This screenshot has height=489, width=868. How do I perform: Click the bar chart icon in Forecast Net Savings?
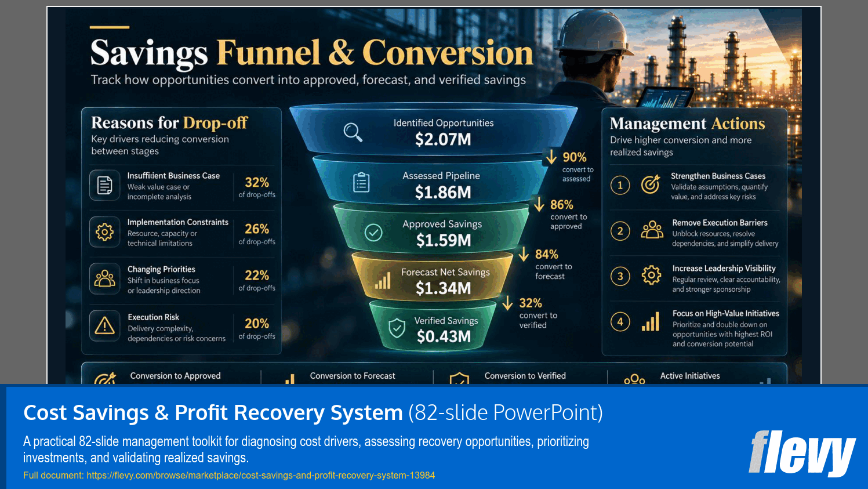tap(383, 281)
